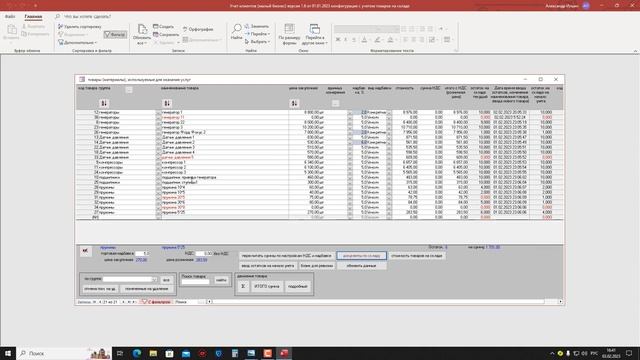Viewport: 640px width, 360px height.
Task: Click the revision form button
Action: [x=317, y=266]
